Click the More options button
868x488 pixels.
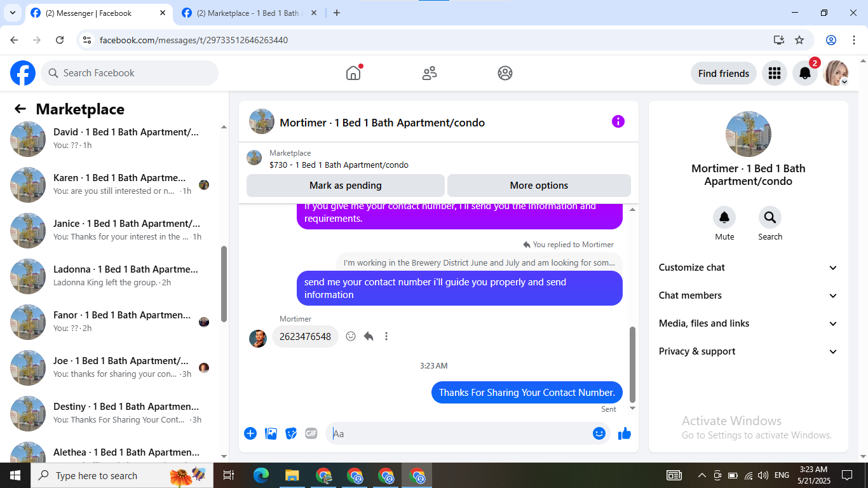539,186
